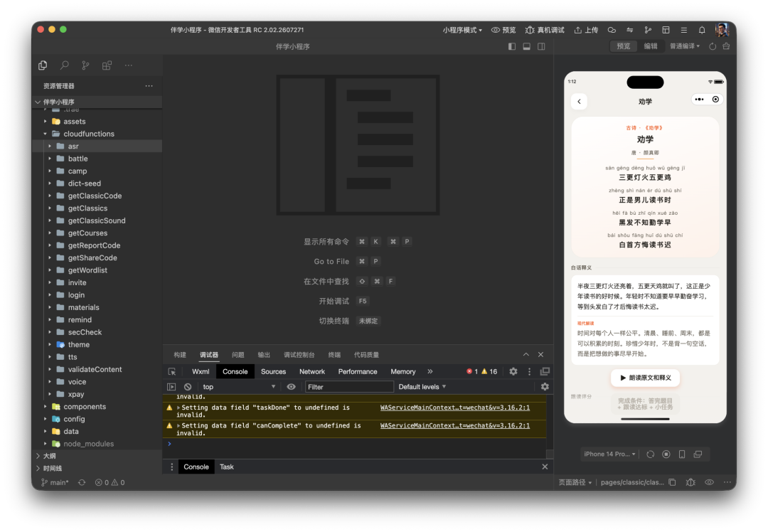768x532 pixels.
Task: Click the status bar eye icon
Action: pyautogui.click(x=709, y=482)
